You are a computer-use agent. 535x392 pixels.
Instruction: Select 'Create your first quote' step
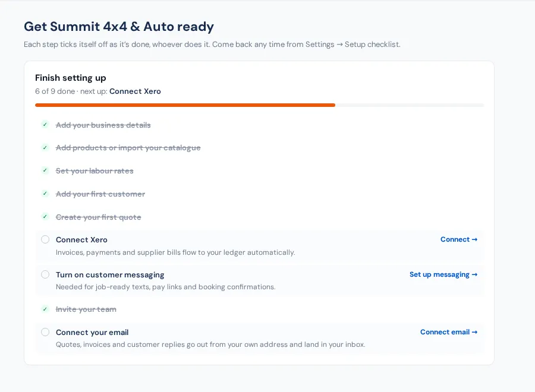pyautogui.click(x=98, y=217)
